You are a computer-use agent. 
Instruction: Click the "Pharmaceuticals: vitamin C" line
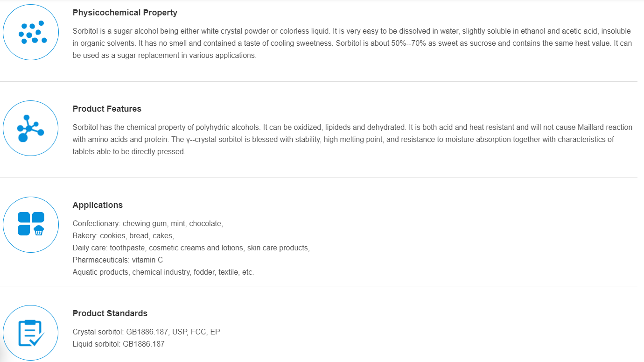pos(118,260)
